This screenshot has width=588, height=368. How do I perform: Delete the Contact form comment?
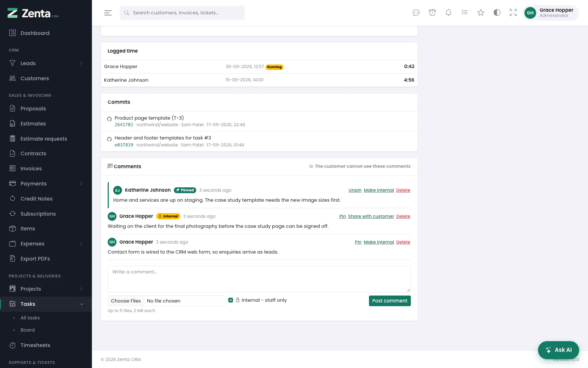[x=403, y=242]
